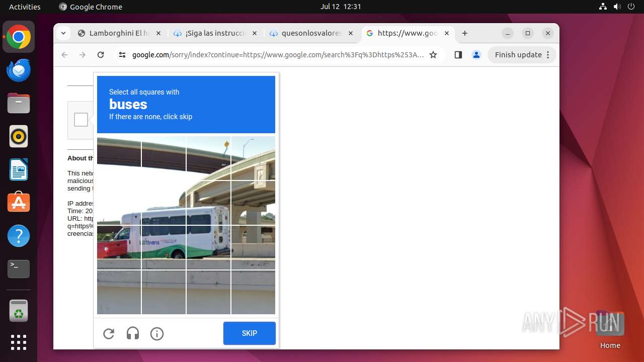Click the address bar URL
Viewport: 644px width, 362px height.
click(278, 55)
